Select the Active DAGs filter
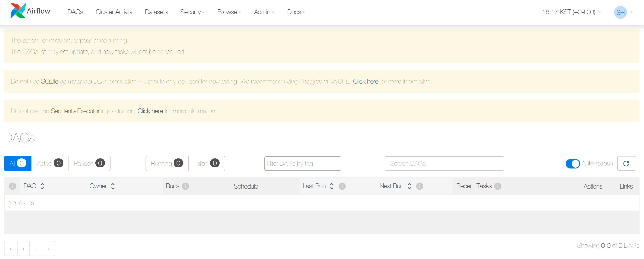This screenshot has height=259, width=644. (x=50, y=163)
